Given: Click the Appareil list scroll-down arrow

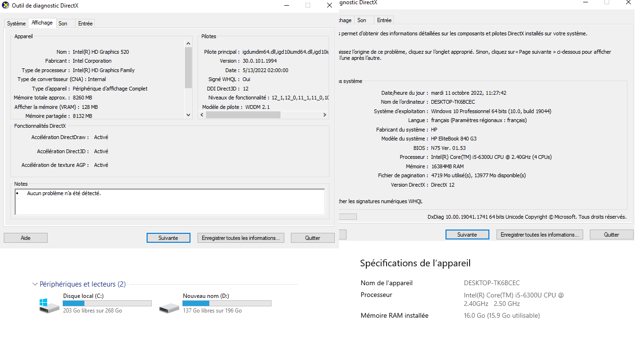Looking at the screenshot, I should [x=189, y=115].
